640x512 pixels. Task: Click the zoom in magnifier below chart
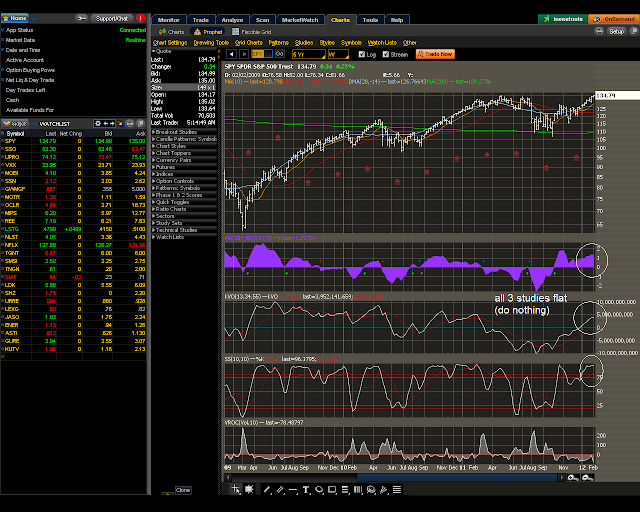[573, 477]
